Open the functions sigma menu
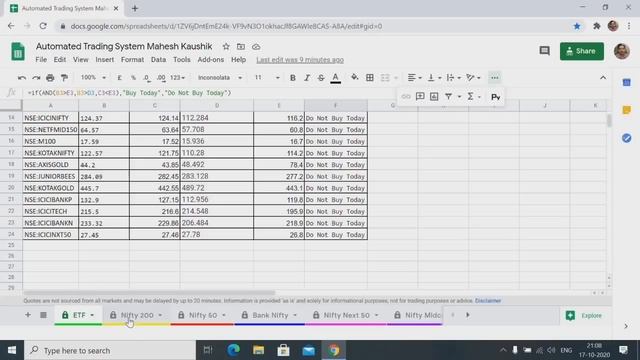This screenshot has width=640, height=360. click(470, 96)
